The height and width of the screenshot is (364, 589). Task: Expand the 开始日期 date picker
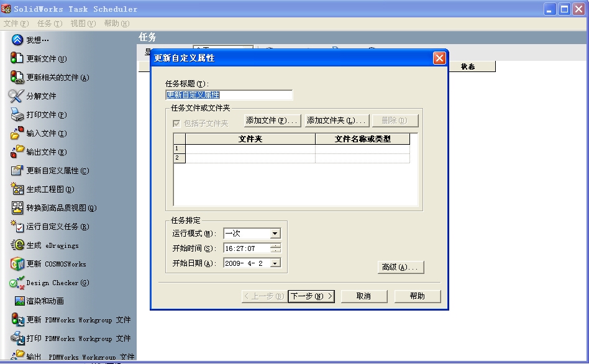(276, 262)
